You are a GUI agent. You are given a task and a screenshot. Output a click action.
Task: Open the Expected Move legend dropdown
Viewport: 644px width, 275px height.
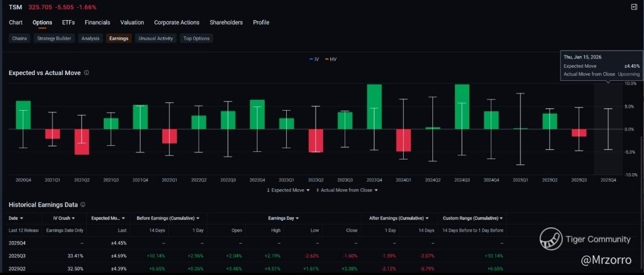coord(288,190)
